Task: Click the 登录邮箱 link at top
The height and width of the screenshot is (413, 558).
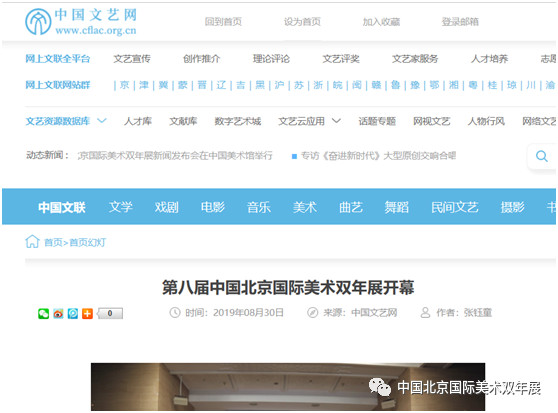Action: pos(460,22)
